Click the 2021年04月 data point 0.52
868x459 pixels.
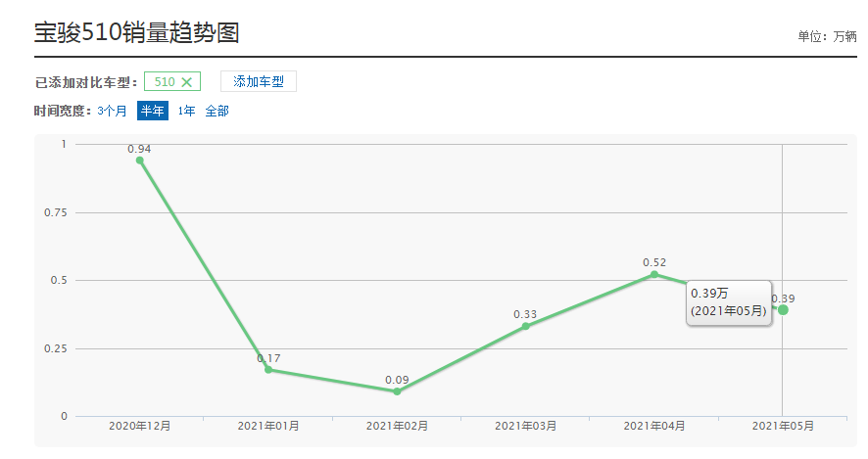click(x=654, y=274)
